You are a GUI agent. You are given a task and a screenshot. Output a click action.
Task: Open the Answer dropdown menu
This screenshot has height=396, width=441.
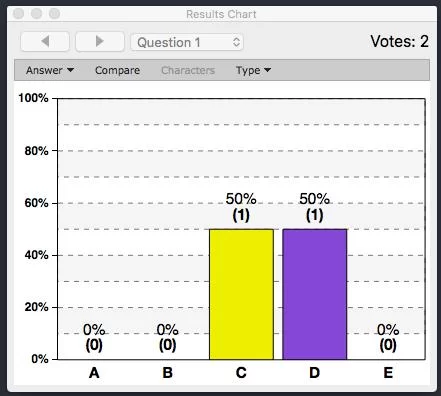(50, 70)
